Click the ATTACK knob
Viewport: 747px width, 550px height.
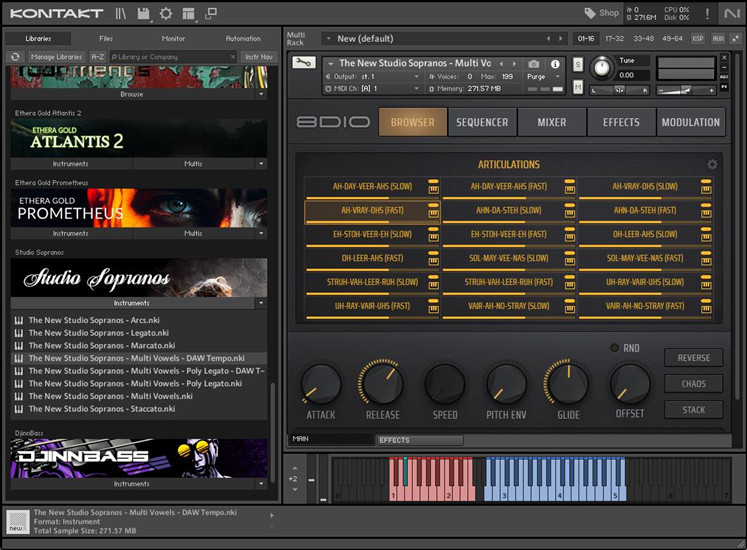320,385
